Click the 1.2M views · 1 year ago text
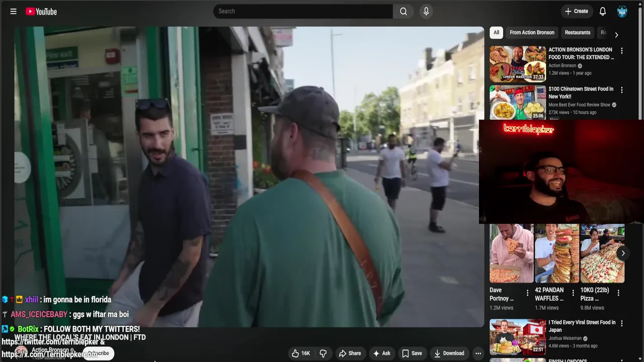This screenshot has height=362, width=644. [570, 73]
